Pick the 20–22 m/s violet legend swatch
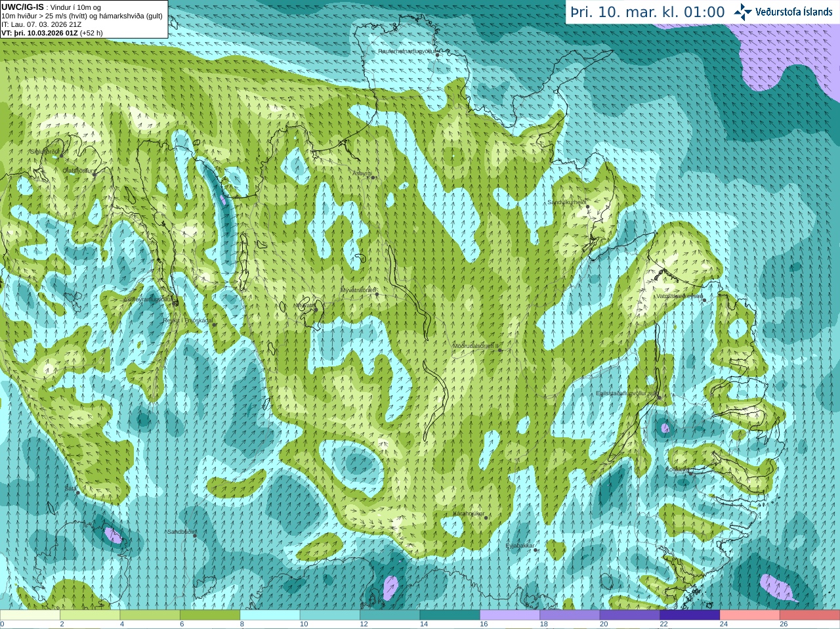 click(630, 615)
